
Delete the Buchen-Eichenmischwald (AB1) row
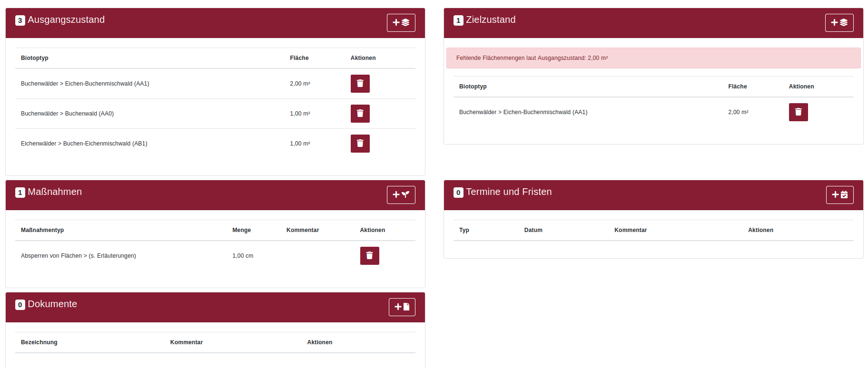(360, 144)
